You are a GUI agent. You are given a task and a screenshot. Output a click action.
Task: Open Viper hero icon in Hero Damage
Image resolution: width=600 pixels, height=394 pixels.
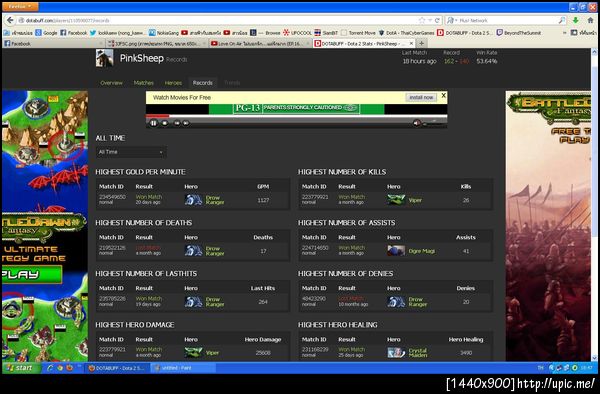coord(194,352)
